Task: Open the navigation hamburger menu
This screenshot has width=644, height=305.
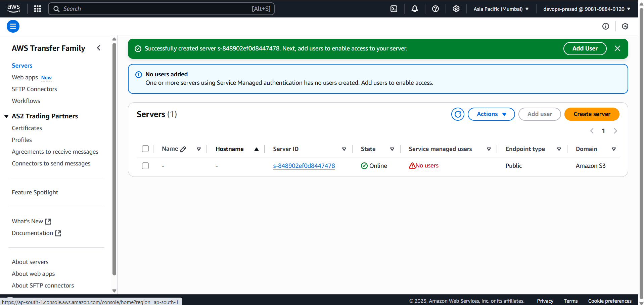Action: tap(13, 26)
